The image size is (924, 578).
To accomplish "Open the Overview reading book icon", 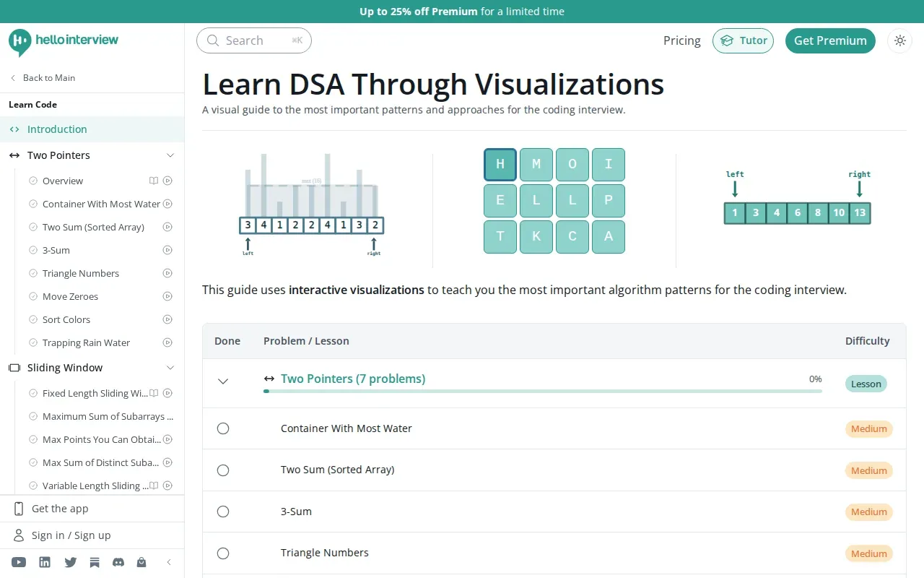I will (154, 181).
